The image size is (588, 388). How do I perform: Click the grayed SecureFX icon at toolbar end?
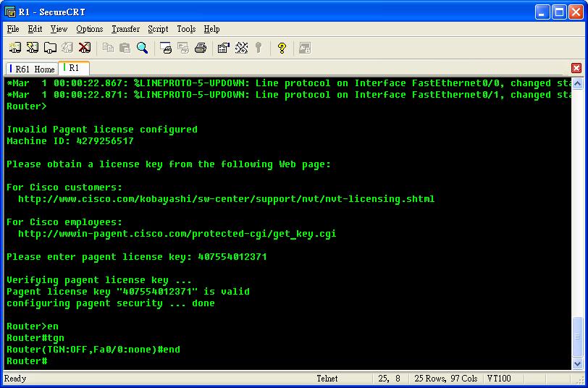304,48
